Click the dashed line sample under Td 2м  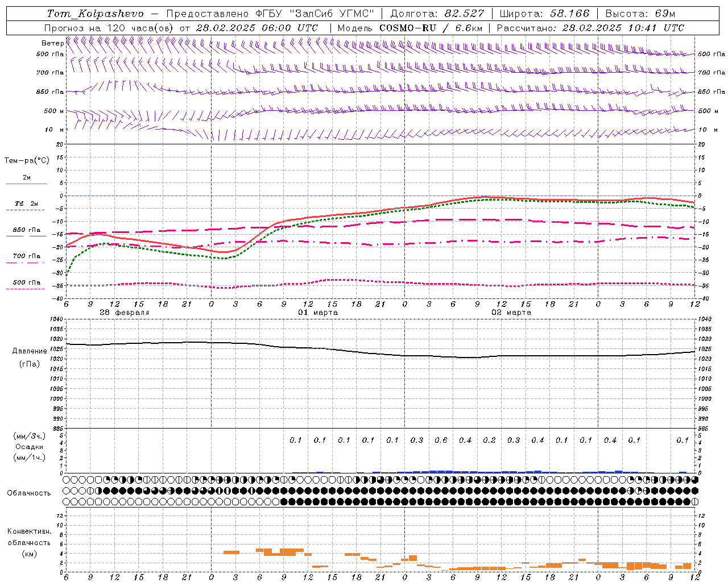click(26, 210)
